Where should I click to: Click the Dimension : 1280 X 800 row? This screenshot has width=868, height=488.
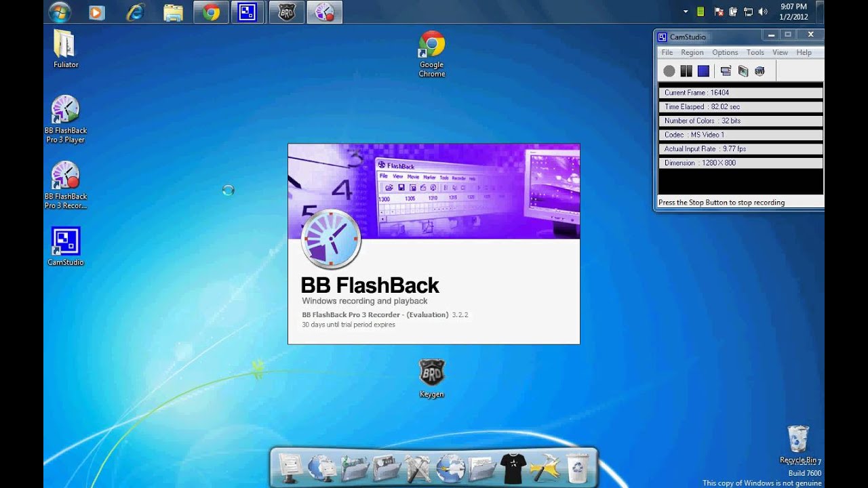(741, 163)
